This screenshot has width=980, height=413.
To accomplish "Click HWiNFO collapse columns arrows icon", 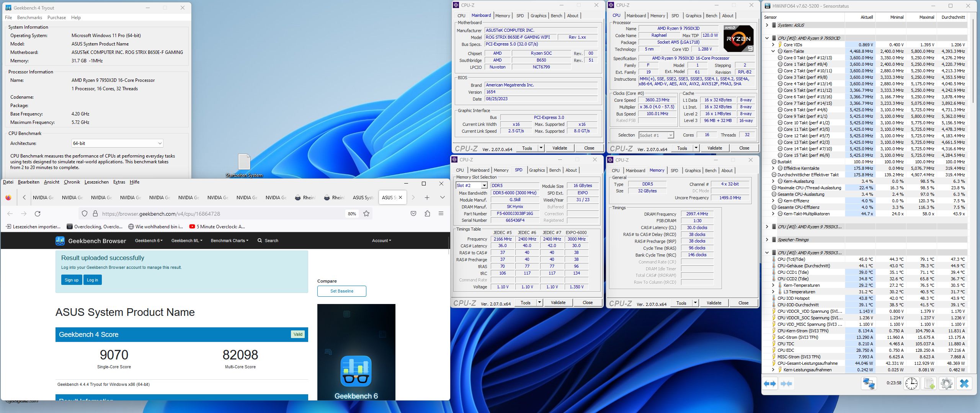I will tap(786, 383).
